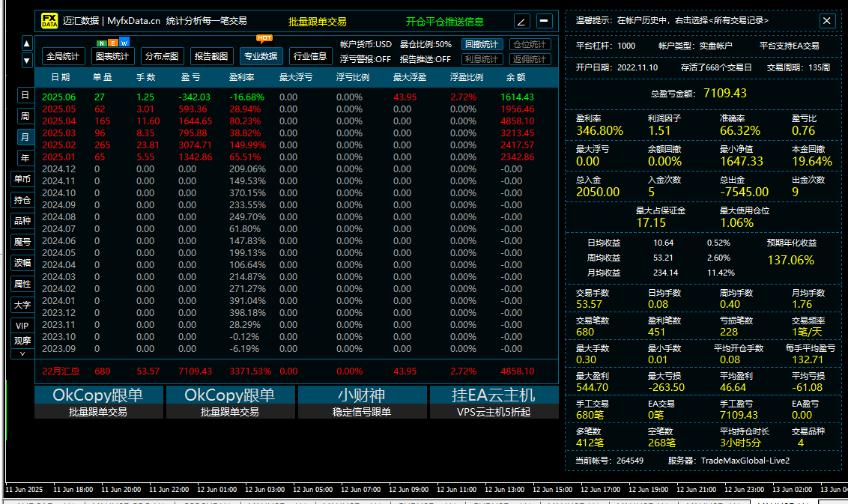Click server name TradeMaxGlobal-Live2
The image size is (848, 504).
745,461
